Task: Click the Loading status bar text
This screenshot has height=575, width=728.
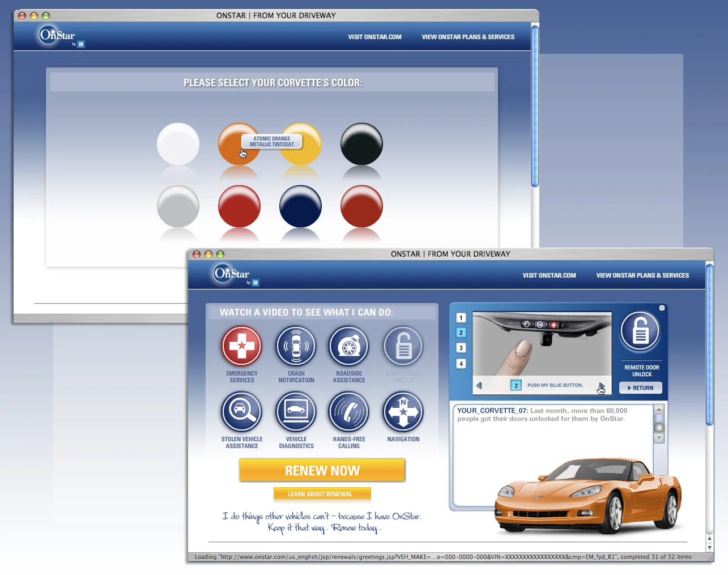Action: (443, 557)
